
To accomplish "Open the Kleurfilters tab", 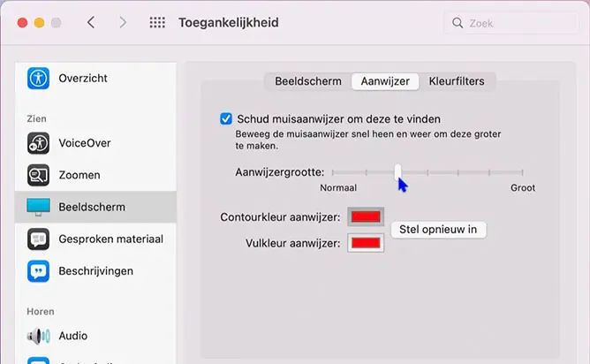I will click(457, 81).
